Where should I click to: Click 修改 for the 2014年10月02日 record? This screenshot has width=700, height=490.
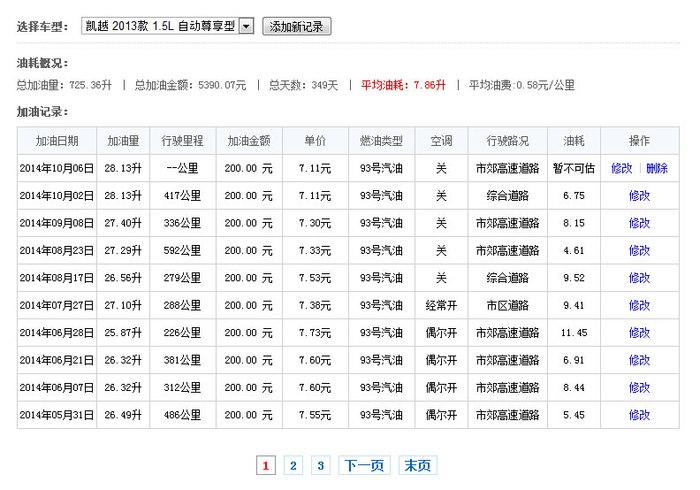coord(639,196)
